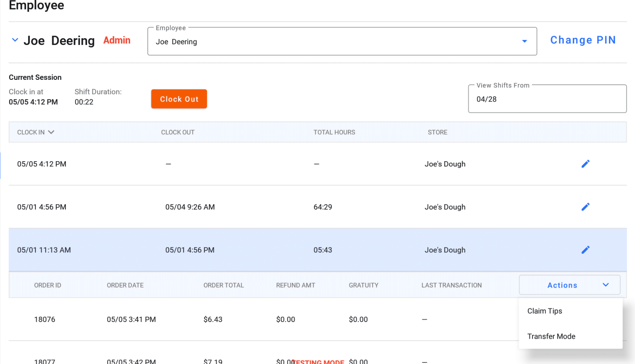This screenshot has height=364, width=635.
Task: Select the 64:29 total hours value
Action: tap(323, 207)
